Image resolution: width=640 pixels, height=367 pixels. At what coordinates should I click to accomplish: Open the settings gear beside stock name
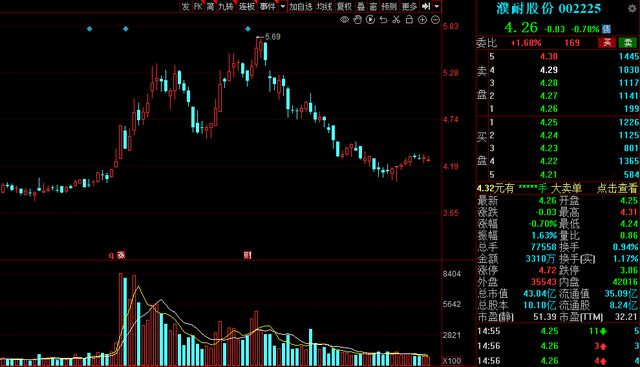[x=632, y=9]
